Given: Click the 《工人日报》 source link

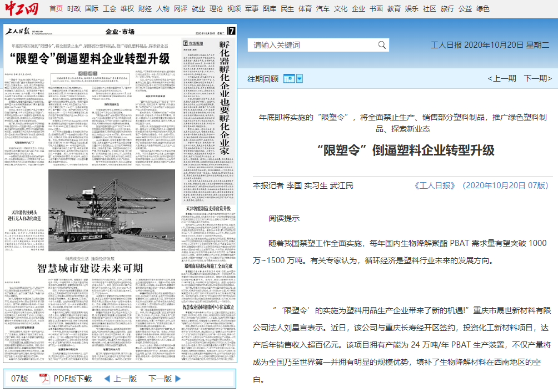Looking at the screenshot, I should coord(435,185).
